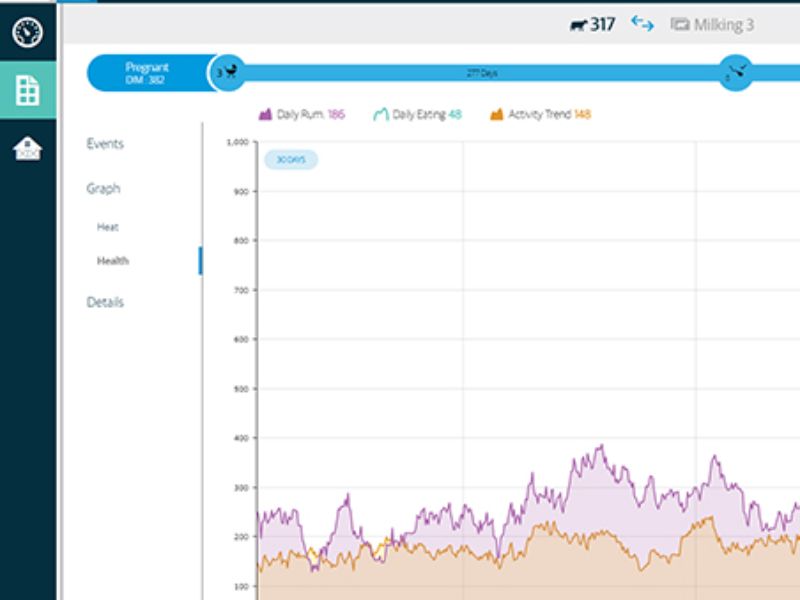This screenshot has height=600, width=800.
Task: Click the calving marker on the timeline
Action: pyautogui.click(x=230, y=72)
